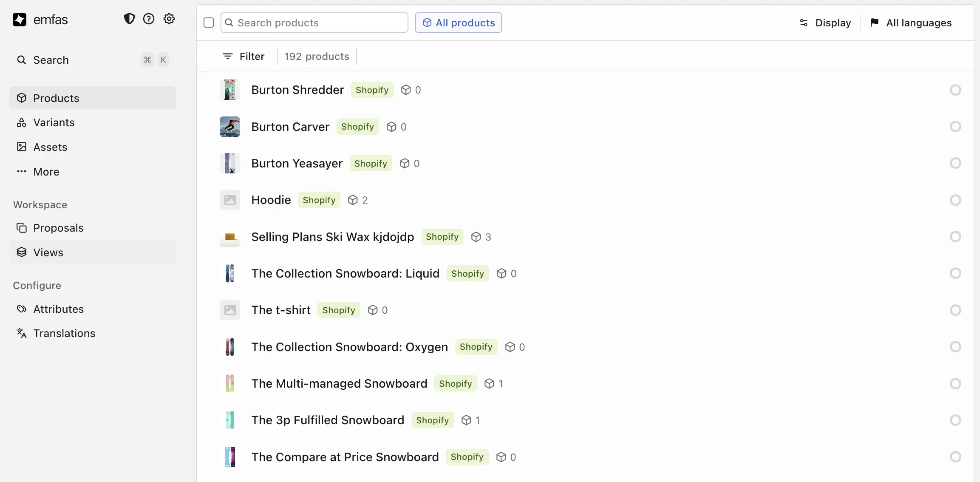Click the emfas logo icon
Viewport: 980px width, 482px height.
pyautogui.click(x=20, y=20)
